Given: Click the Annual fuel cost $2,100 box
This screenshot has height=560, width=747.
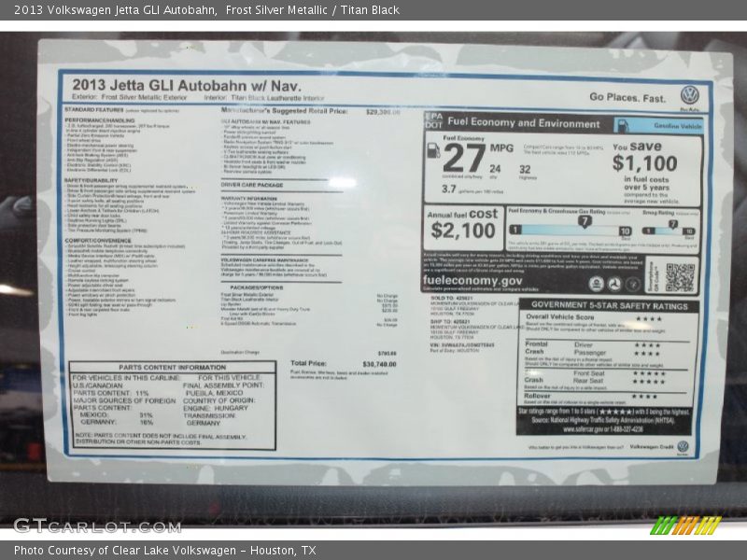Looking at the screenshot, I should (x=462, y=226).
